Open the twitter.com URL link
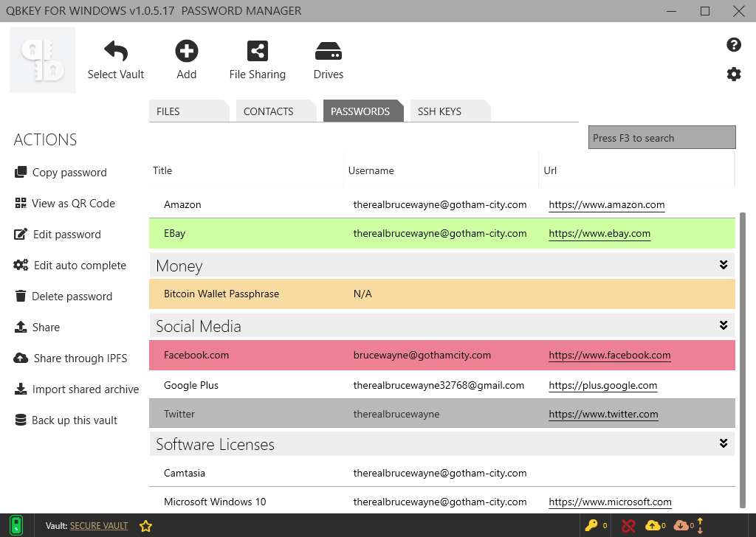This screenshot has height=537, width=756. (603, 415)
